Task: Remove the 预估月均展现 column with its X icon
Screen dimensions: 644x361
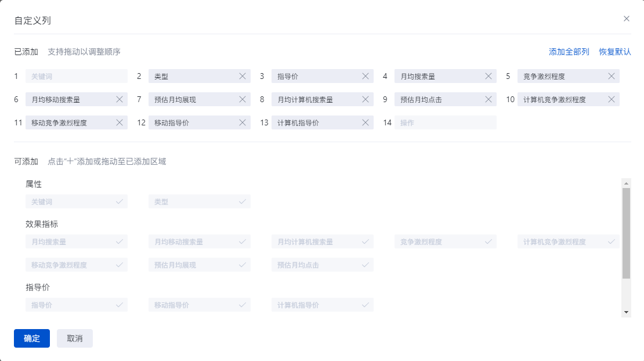Action: pos(243,99)
